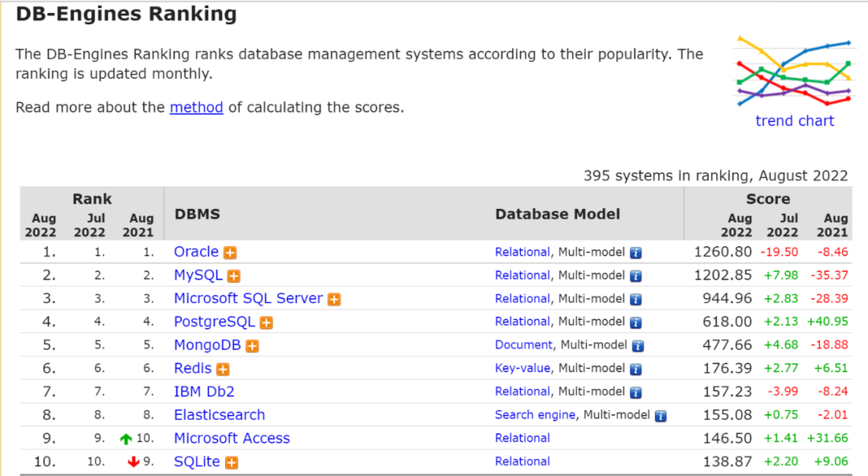Click the +31.66 change for Microsoft Access
868x476 pixels.
[x=828, y=438]
